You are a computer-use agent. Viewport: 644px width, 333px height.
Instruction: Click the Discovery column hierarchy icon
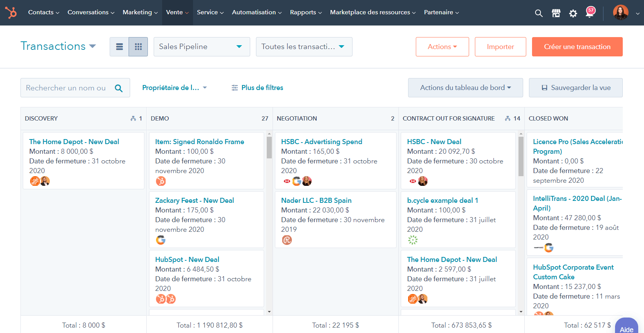[133, 119]
